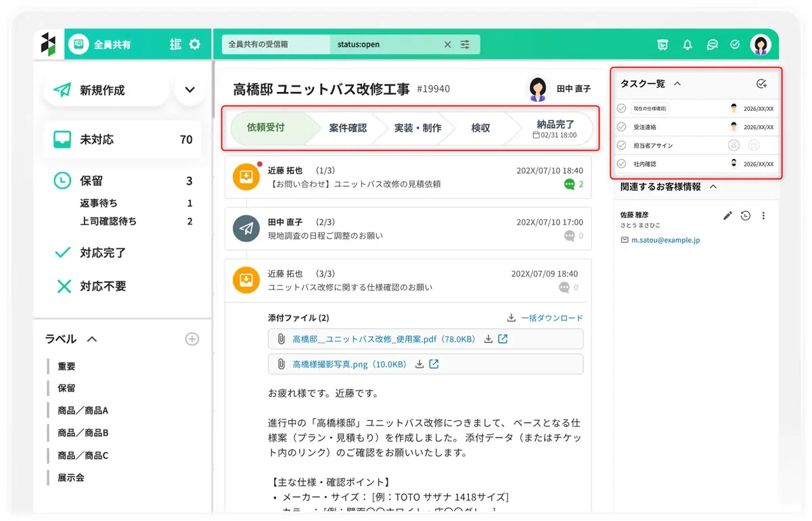
Task: Open the settings gear in the sidebar header
Action: pyautogui.click(x=195, y=45)
